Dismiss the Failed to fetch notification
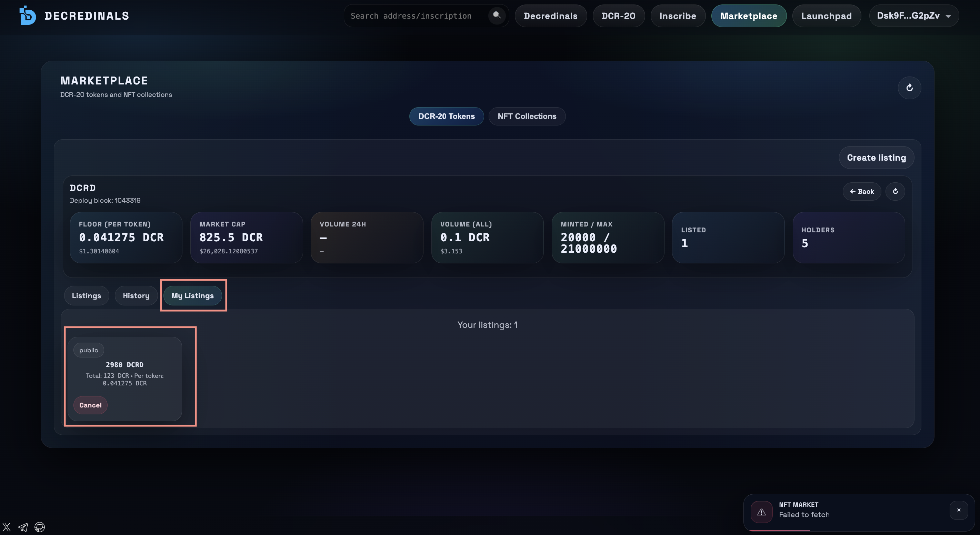The width and height of the screenshot is (980, 535). [959, 510]
